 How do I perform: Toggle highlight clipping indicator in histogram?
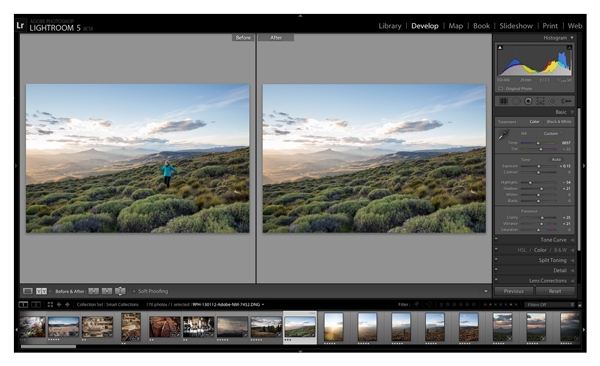(569, 47)
